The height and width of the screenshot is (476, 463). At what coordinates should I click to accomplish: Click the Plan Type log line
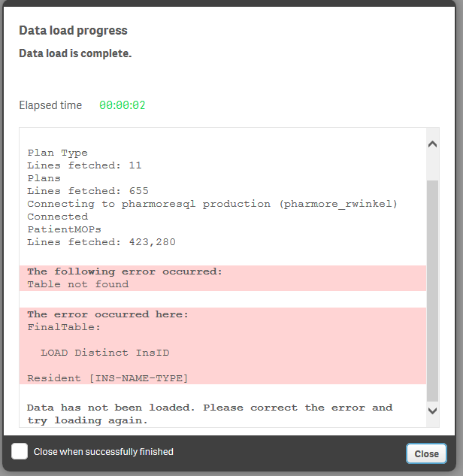tap(58, 153)
